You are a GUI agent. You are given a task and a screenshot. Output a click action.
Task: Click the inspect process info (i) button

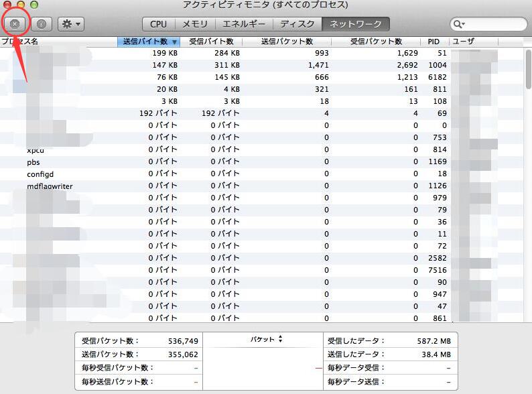(x=42, y=24)
